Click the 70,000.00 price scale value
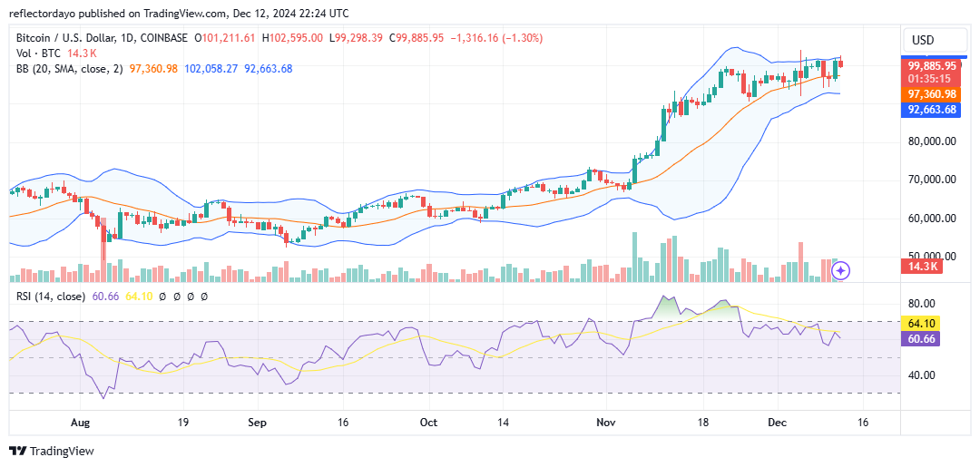This screenshot has width=980, height=467. [933, 180]
